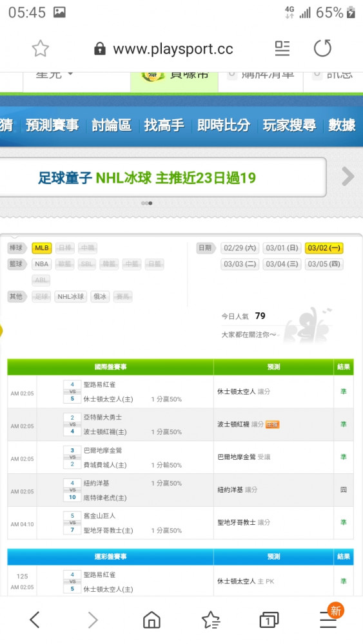Select NHL冰球 league filter

tap(71, 296)
